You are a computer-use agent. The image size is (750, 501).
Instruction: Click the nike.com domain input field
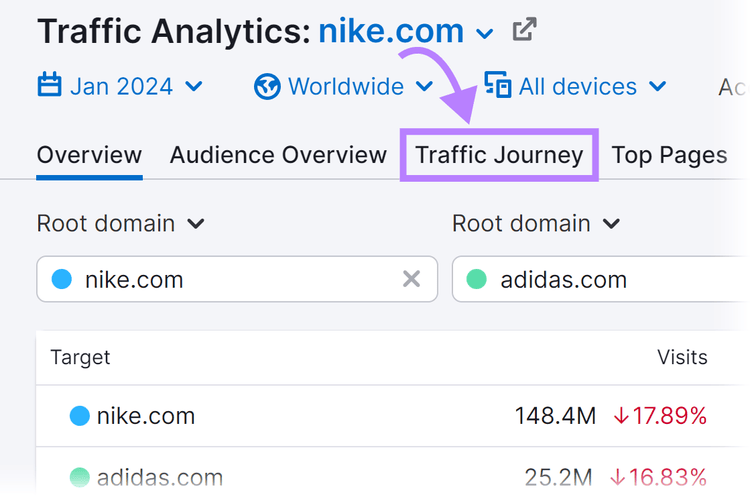tap(237, 279)
